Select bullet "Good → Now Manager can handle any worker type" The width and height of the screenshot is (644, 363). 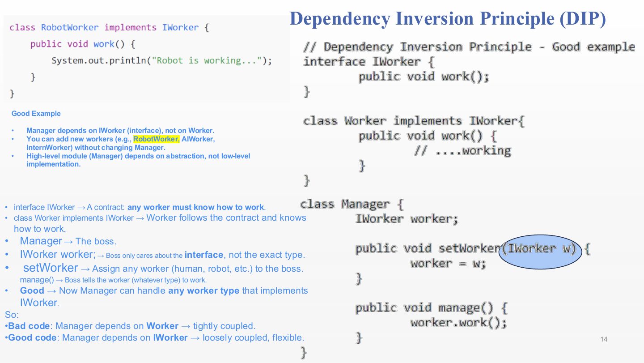164,296
